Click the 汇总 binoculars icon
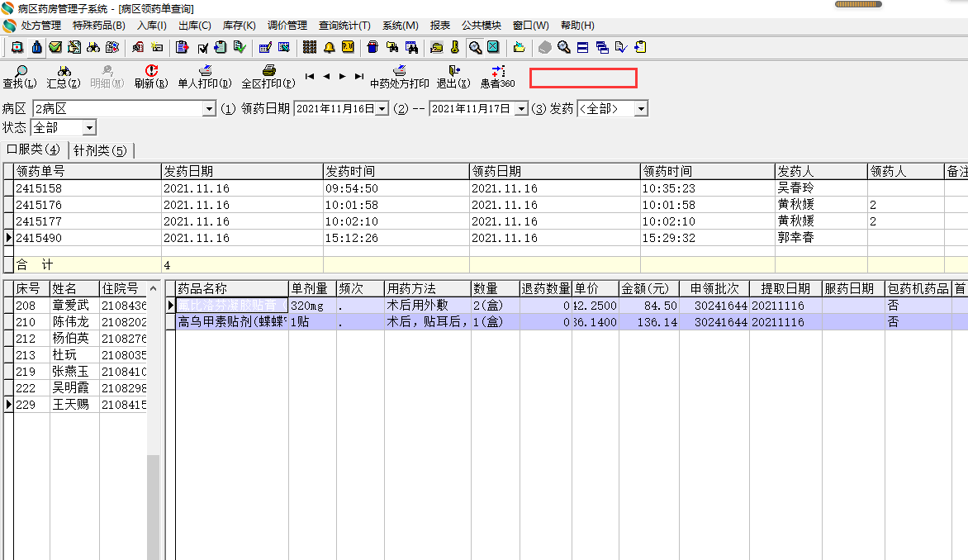Image resolution: width=968 pixels, height=560 pixels. click(x=64, y=72)
